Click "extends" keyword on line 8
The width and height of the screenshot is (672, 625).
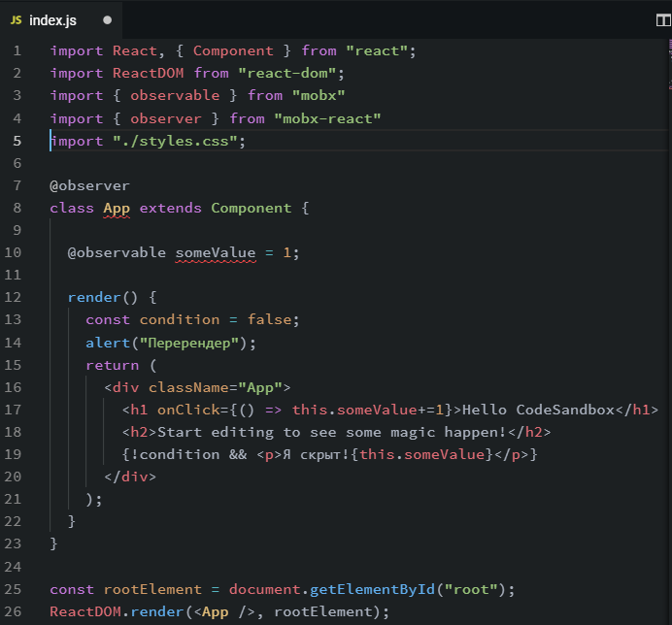[x=171, y=209]
